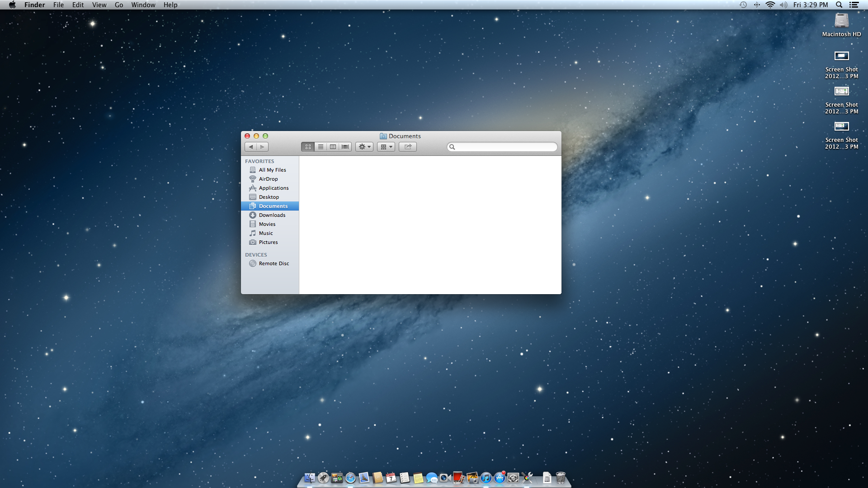This screenshot has width=868, height=488.
Task: Switch to icon view
Action: (308, 147)
